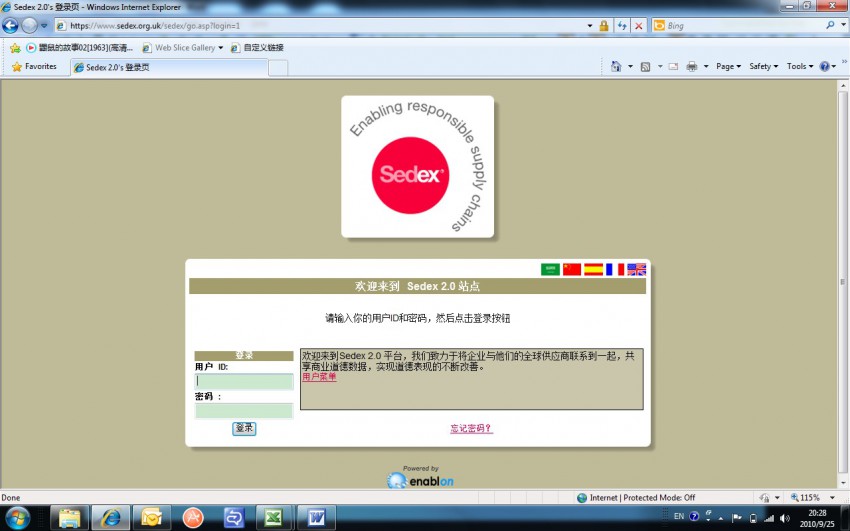Switch language with the Arabic flag
Screen dimensions: 850x531
[x=550, y=269]
